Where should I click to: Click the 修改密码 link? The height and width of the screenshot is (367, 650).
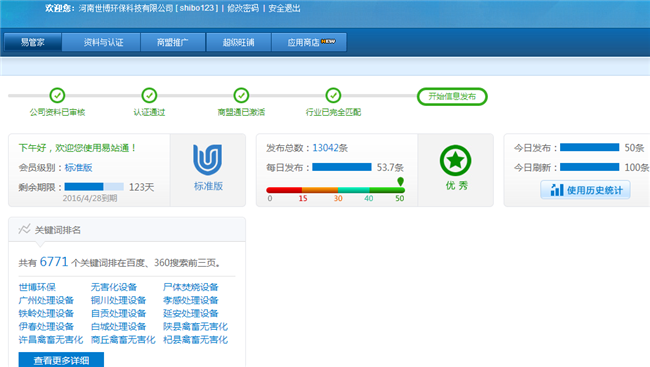coord(243,8)
